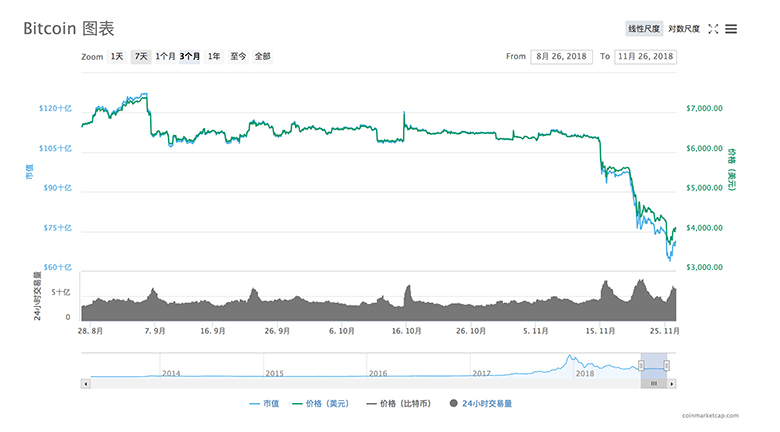Image resolution: width=780 pixels, height=432 pixels.
Task: Set zoom to 全部
Action: click(x=263, y=56)
